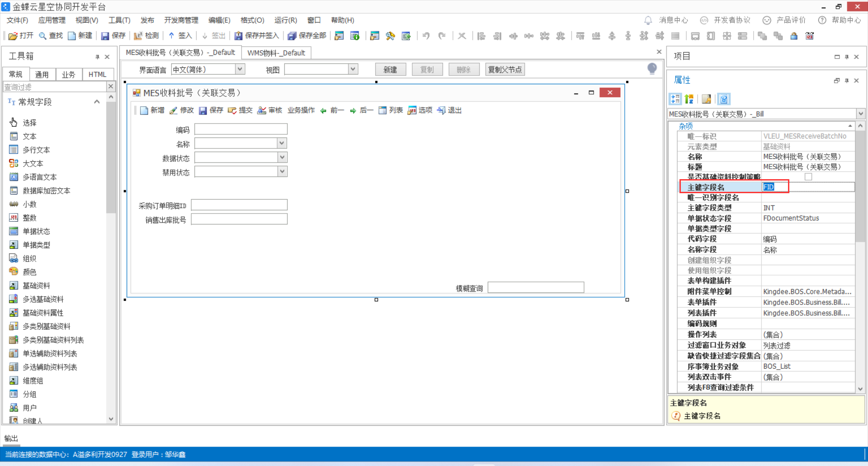Collapse the 常规字段 section chevron
The width and height of the screenshot is (868, 466).
pyautogui.click(x=97, y=102)
